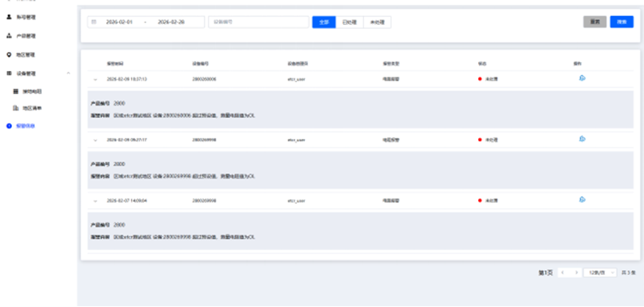Click the alarm time ending 18:37:13
The height and width of the screenshot is (307, 644).
[127, 79]
